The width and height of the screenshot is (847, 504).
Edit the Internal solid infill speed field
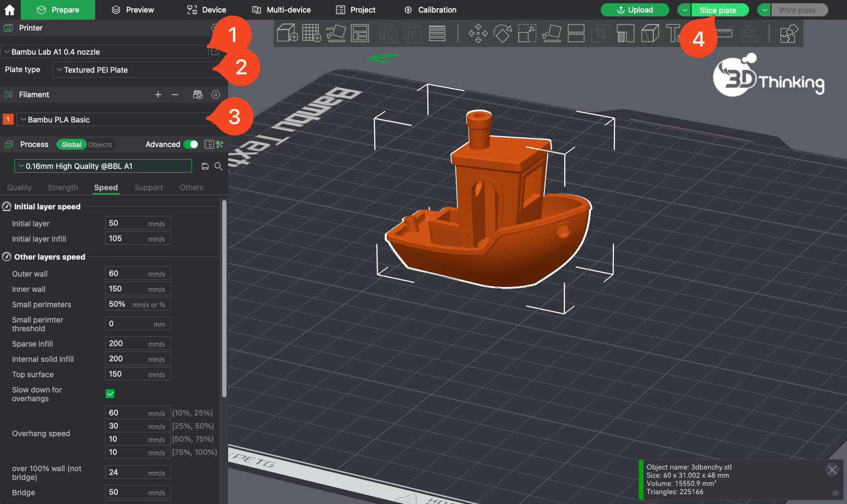click(138, 359)
